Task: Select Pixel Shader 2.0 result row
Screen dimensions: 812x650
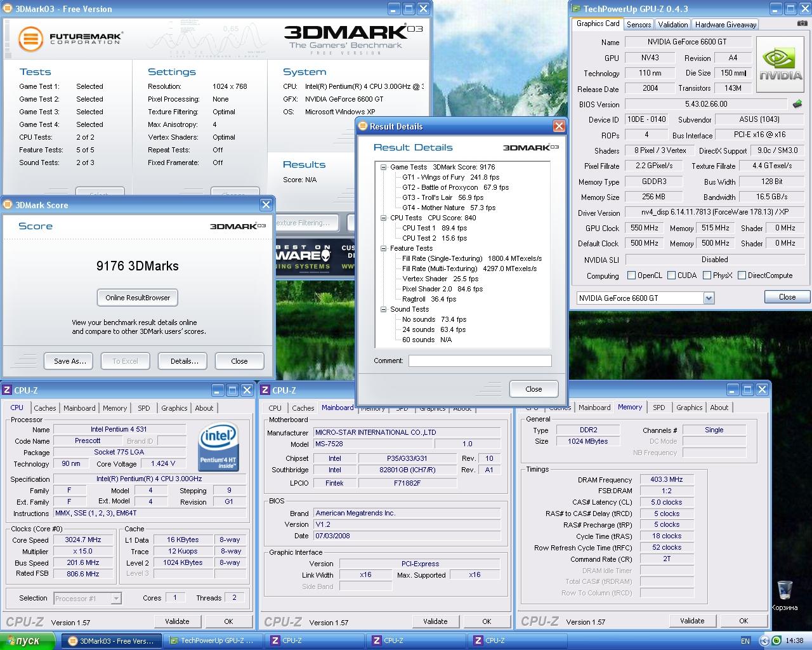Action: (442, 289)
